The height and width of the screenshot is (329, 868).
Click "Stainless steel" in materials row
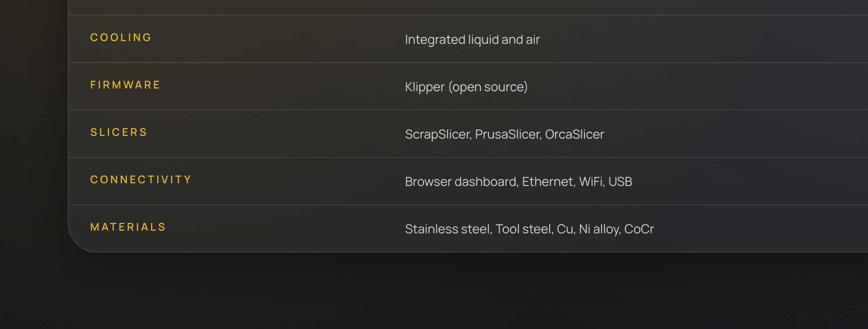(447, 229)
